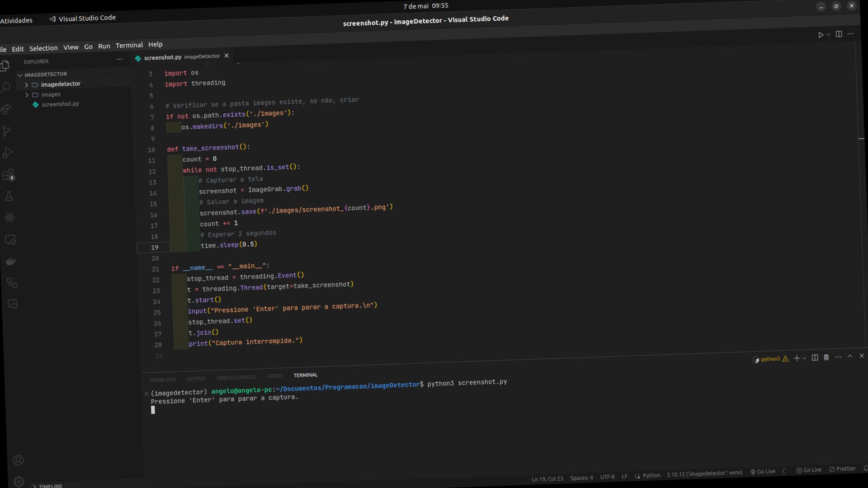Open the Live Share arrow icon in activity bar
The width and height of the screenshot is (868, 488).
click(6, 109)
